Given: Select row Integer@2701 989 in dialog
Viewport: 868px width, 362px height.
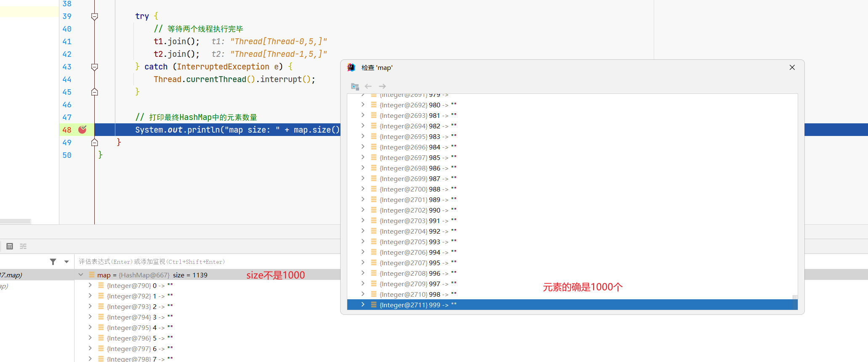Looking at the screenshot, I should pos(570,200).
